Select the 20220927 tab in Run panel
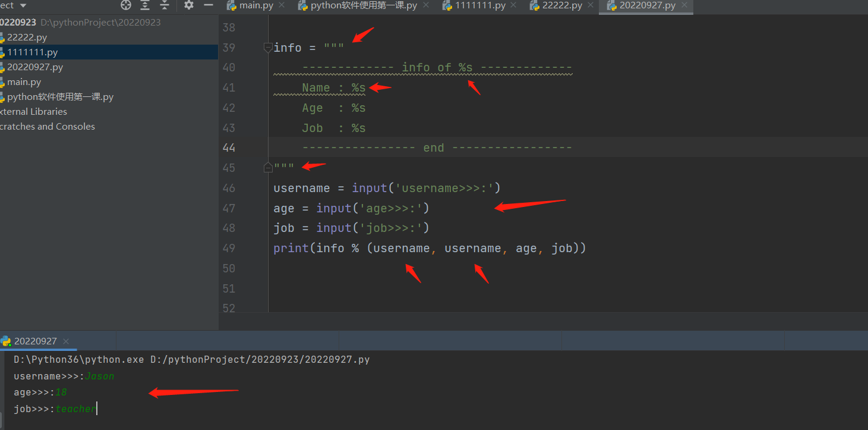The width and height of the screenshot is (868, 430). pyautogui.click(x=36, y=341)
